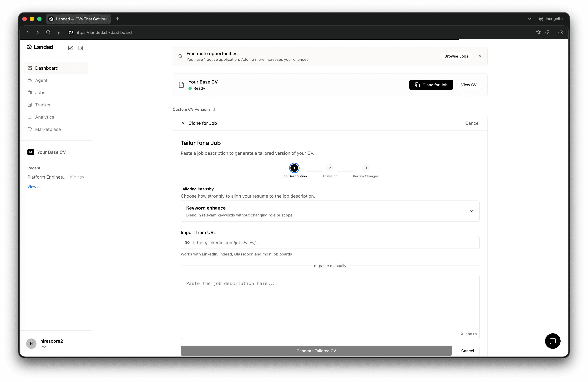
Task: Click View all under Recent
Action: pyautogui.click(x=34, y=186)
